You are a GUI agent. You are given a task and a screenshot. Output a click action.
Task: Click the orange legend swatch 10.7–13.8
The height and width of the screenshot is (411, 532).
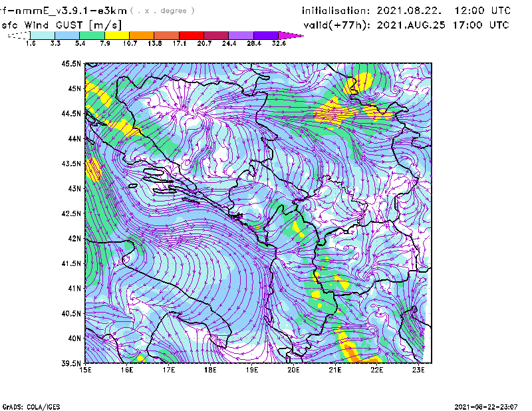click(x=142, y=35)
